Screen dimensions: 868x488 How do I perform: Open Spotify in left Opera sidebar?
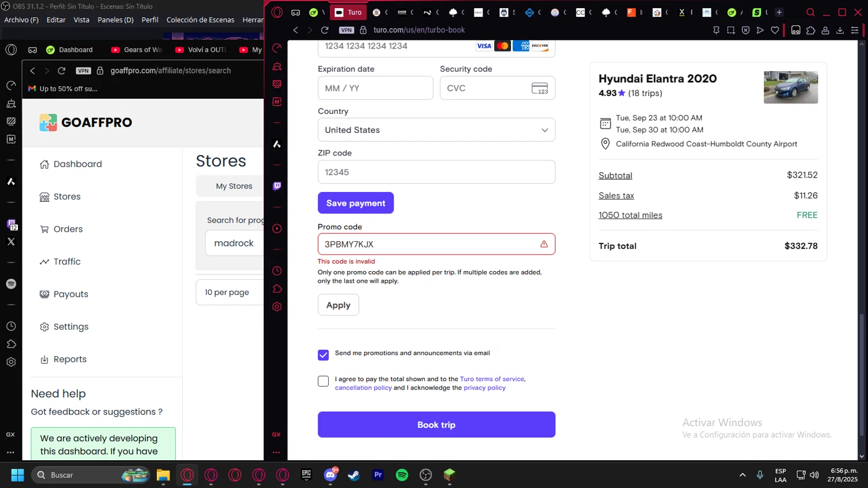click(x=11, y=284)
